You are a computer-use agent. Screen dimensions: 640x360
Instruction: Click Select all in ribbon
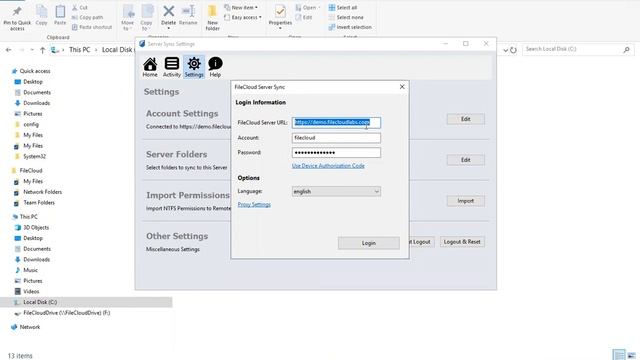343,7
